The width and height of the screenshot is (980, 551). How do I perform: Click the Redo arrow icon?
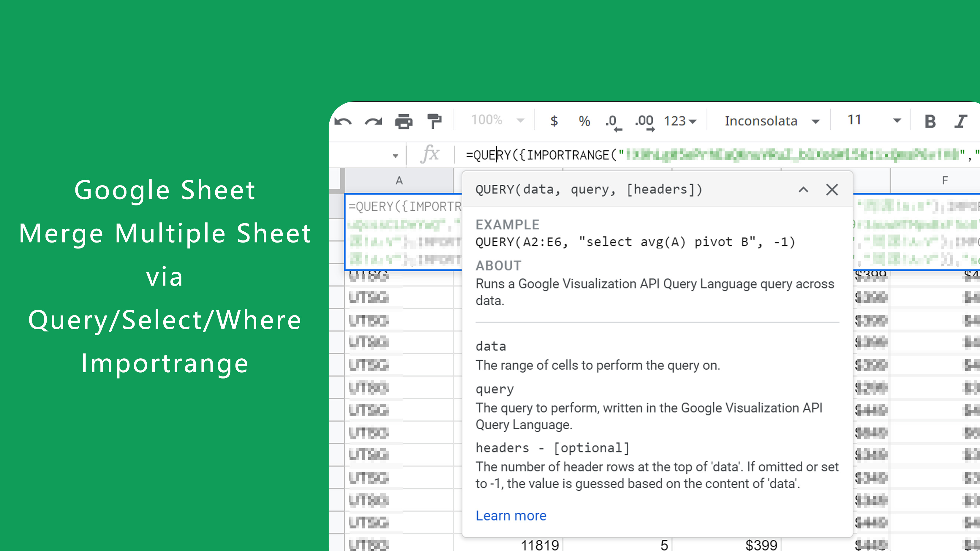click(x=373, y=121)
